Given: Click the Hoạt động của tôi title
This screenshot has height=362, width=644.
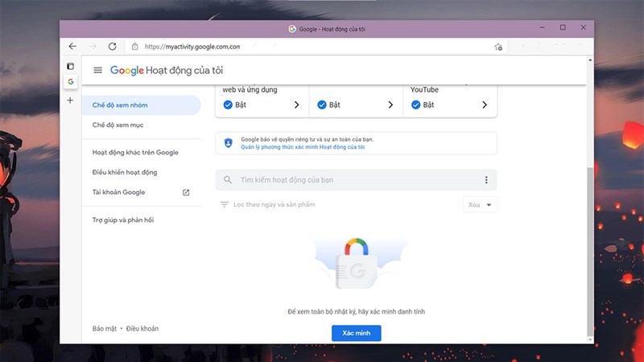Looking at the screenshot, I should pos(184,70).
